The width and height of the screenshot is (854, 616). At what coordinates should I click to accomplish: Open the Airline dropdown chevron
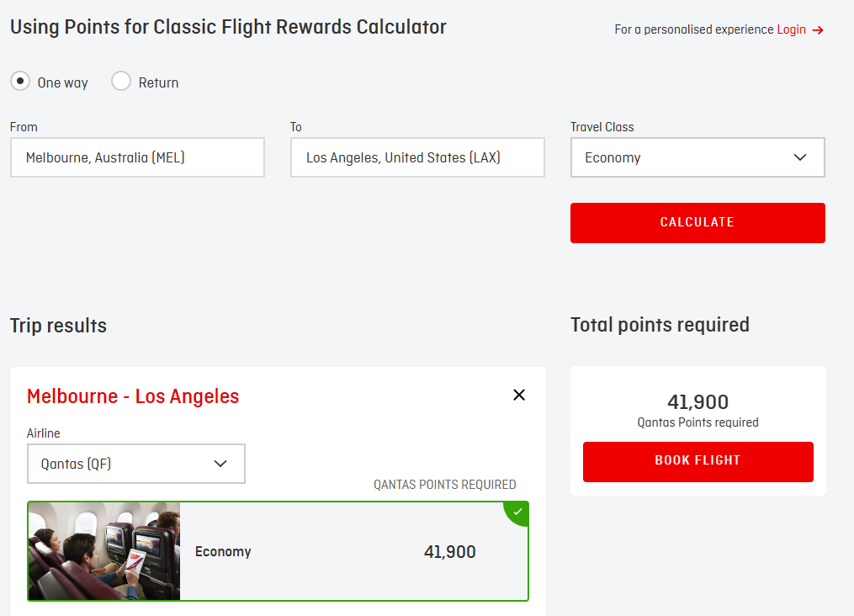click(x=221, y=464)
